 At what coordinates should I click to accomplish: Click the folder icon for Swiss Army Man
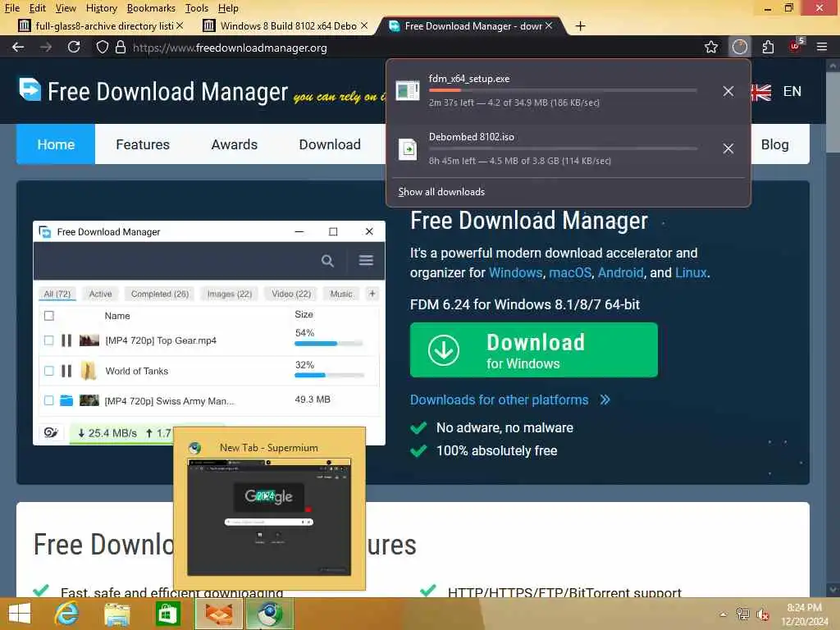66,400
